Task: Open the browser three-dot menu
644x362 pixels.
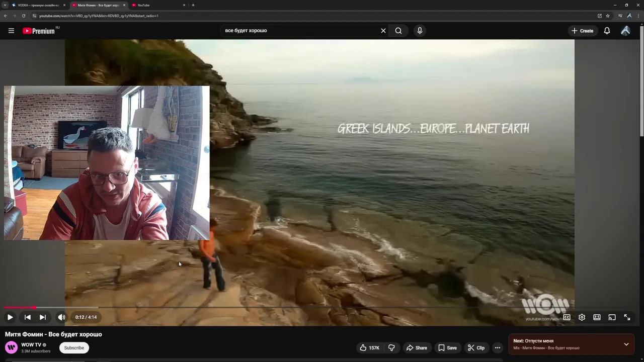Action: click(x=638, y=16)
